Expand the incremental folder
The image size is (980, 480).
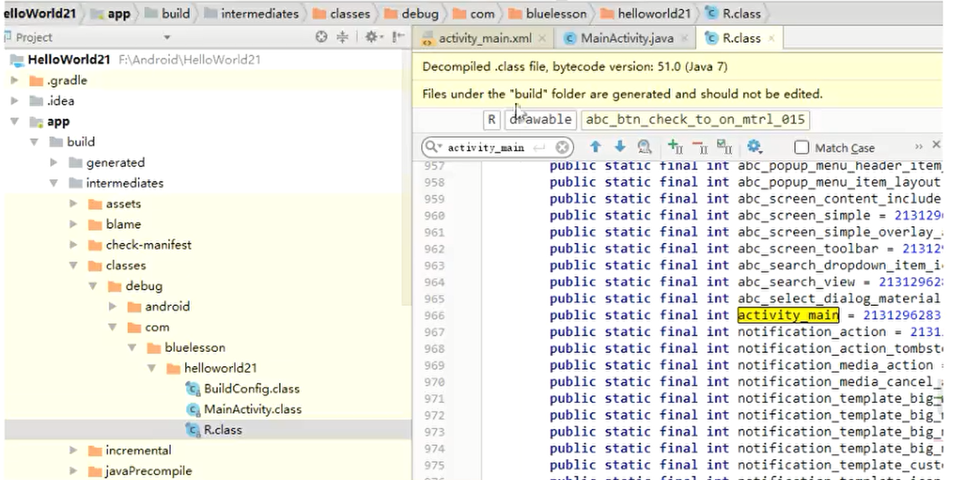pos(73,450)
